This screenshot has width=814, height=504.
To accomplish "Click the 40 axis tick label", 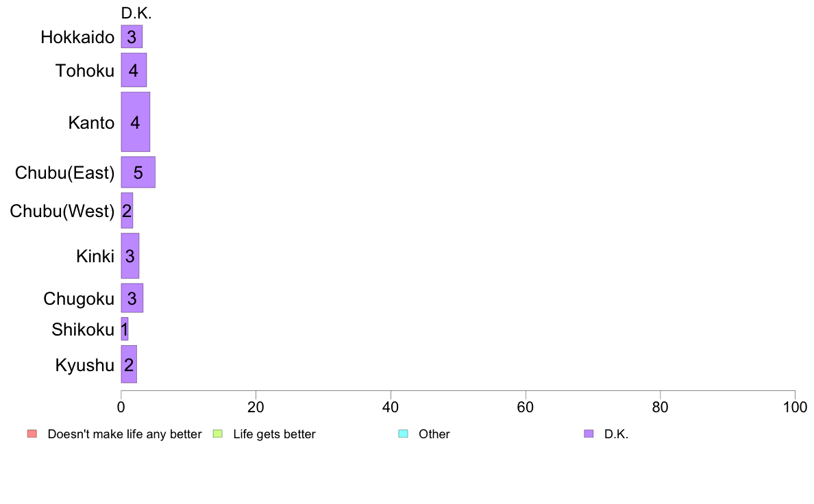I will (391, 407).
